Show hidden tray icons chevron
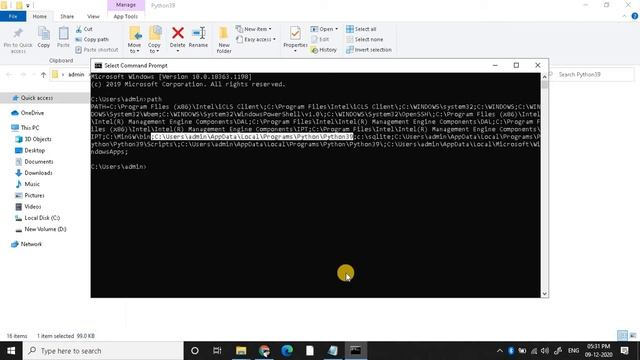 coord(500,351)
